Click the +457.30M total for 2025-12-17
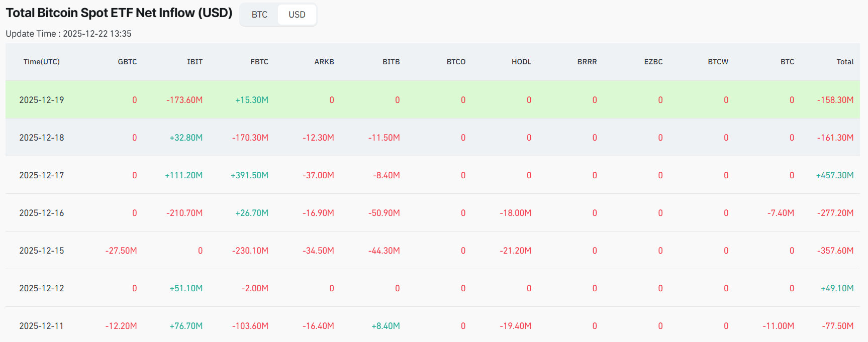The height and width of the screenshot is (342, 868). point(834,175)
